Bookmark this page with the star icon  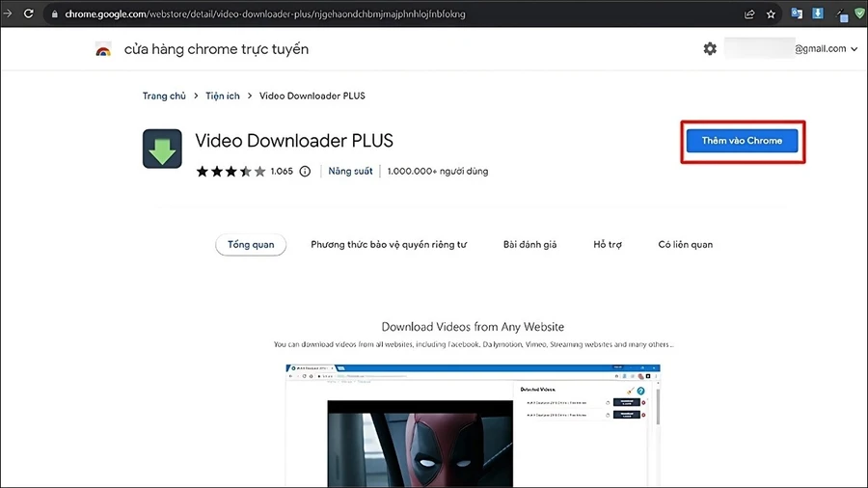[771, 14]
